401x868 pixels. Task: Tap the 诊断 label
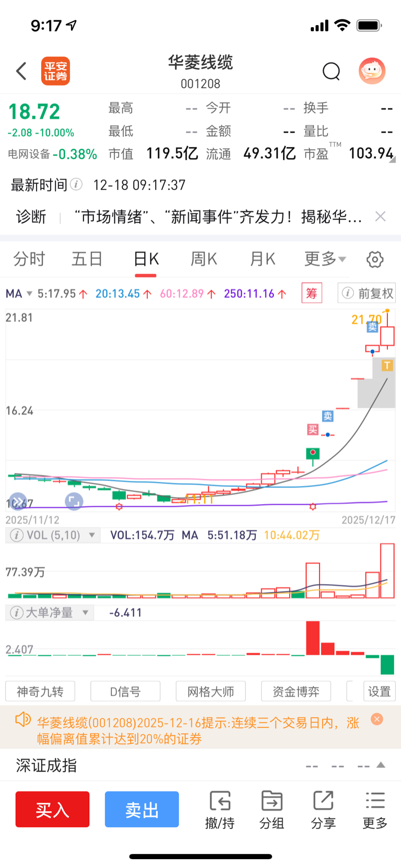[31, 217]
